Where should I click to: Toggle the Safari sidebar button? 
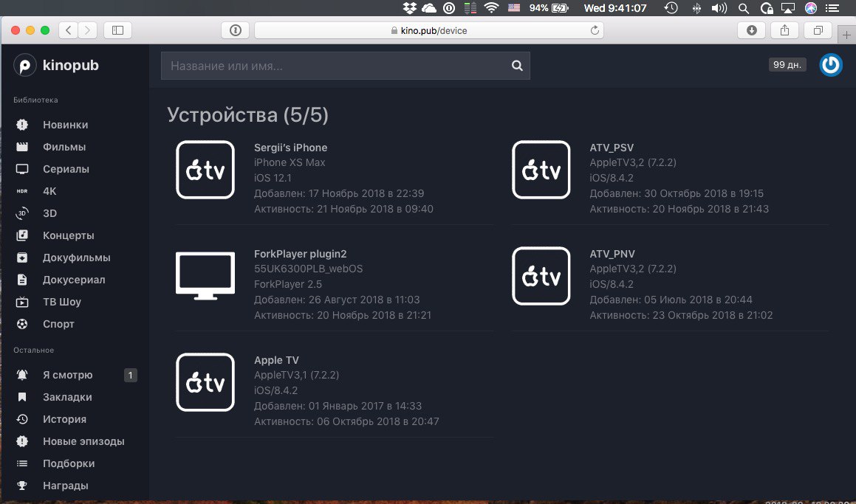click(x=117, y=30)
